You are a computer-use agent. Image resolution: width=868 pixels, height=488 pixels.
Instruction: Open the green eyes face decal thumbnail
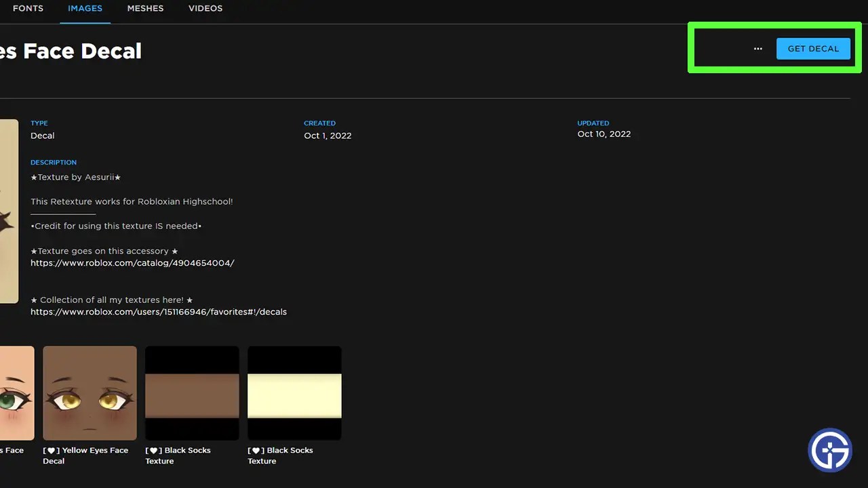coord(17,393)
